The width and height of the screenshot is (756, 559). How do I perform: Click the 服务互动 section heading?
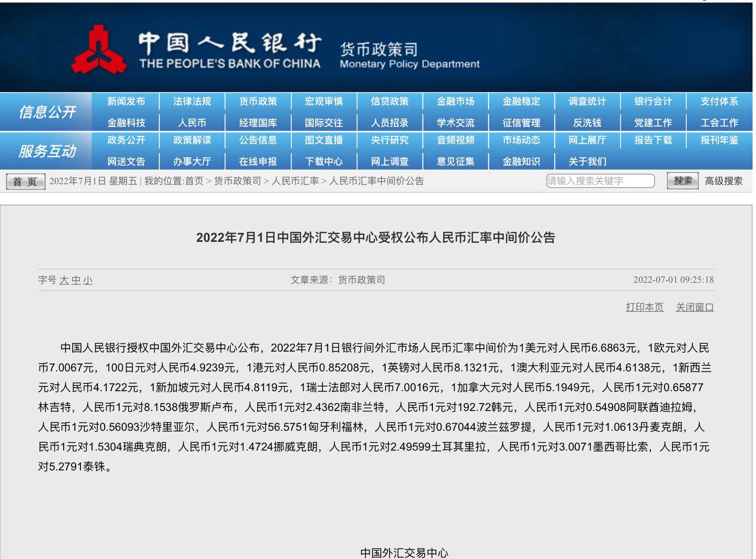pos(47,151)
